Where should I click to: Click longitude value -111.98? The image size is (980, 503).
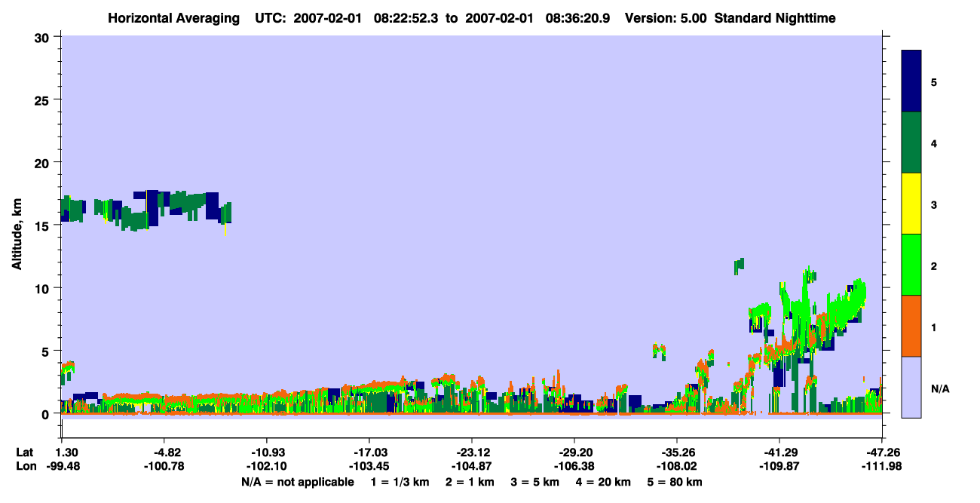point(882,466)
